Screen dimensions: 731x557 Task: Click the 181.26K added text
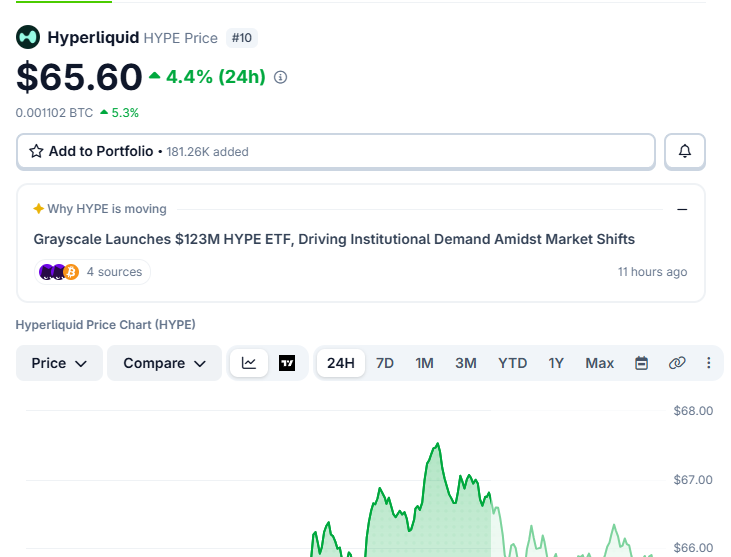[x=207, y=152]
